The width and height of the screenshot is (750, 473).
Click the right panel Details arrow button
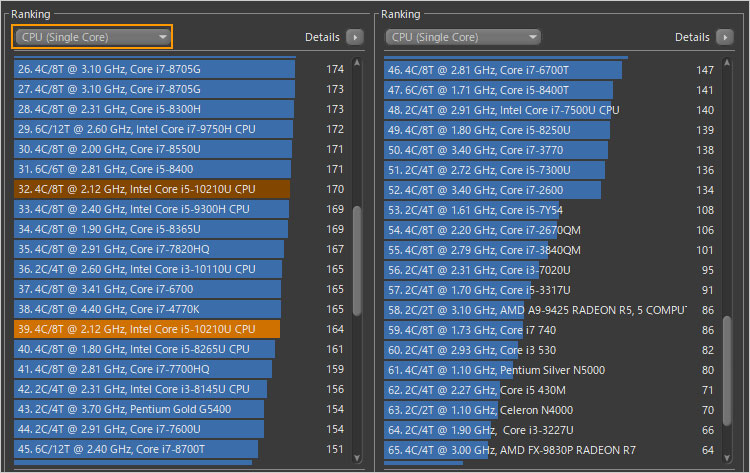(725, 37)
